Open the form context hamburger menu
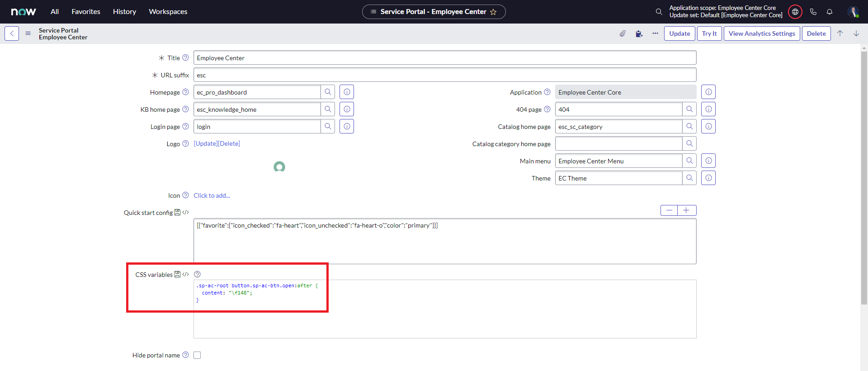The image size is (868, 371). pyautogui.click(x=28, y=33)
